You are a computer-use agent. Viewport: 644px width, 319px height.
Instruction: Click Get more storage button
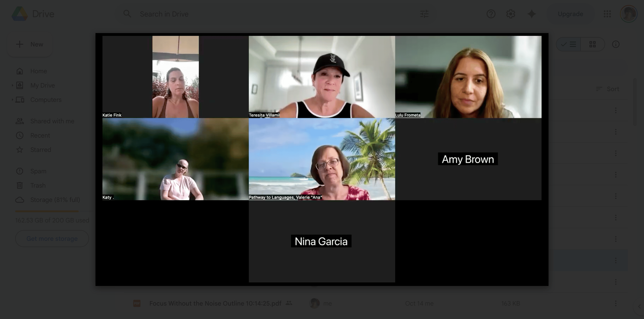coord(52,239)
